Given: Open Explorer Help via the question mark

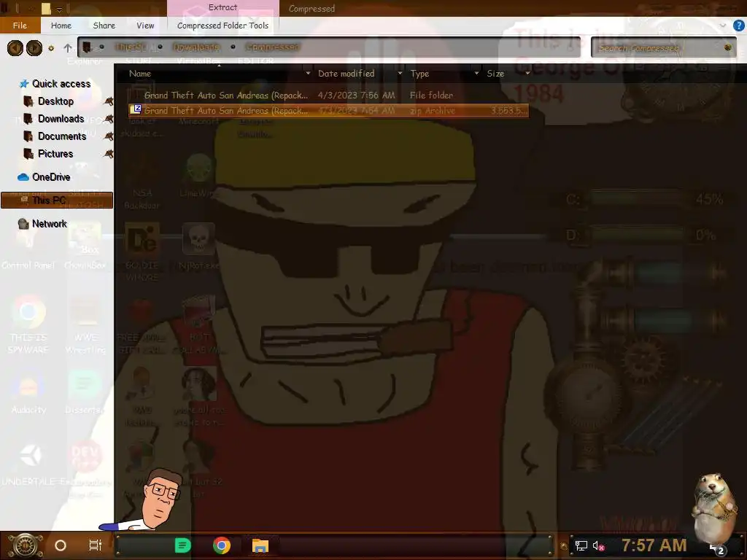Looking at the screenshot, I should [x=739, y=26].
